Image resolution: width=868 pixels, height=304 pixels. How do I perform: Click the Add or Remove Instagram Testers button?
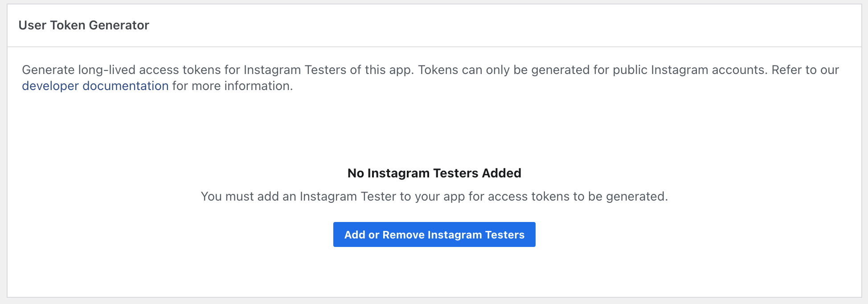click(x=434, y=234)
